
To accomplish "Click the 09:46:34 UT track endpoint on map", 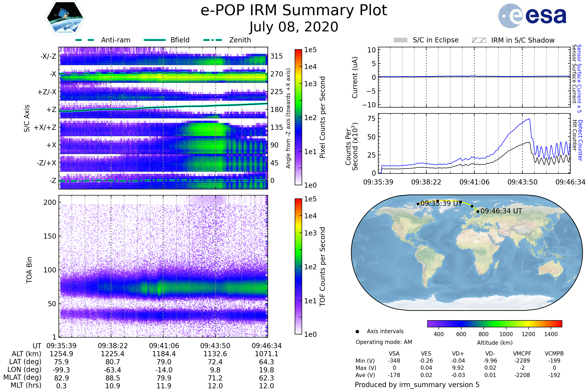I will click(x=478, y=211).
